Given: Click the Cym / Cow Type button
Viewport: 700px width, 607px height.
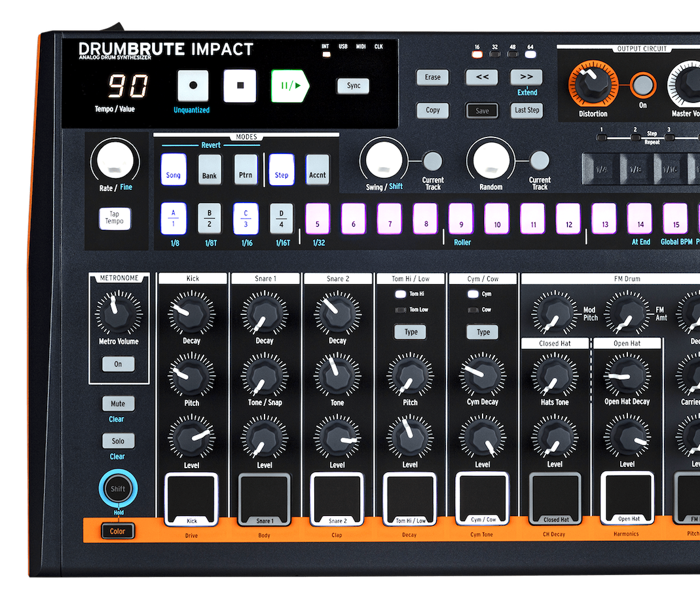Looking at the screenshot, I should pos(483,332).
